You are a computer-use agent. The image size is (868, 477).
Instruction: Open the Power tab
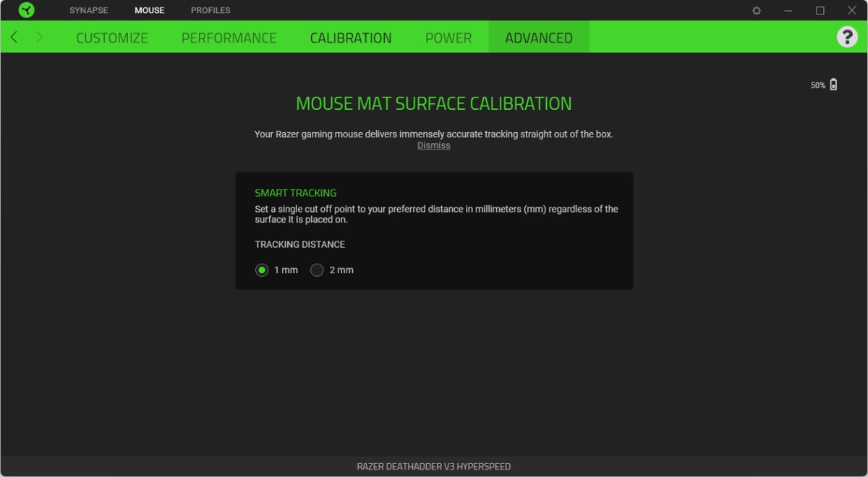tap(448, 38)
